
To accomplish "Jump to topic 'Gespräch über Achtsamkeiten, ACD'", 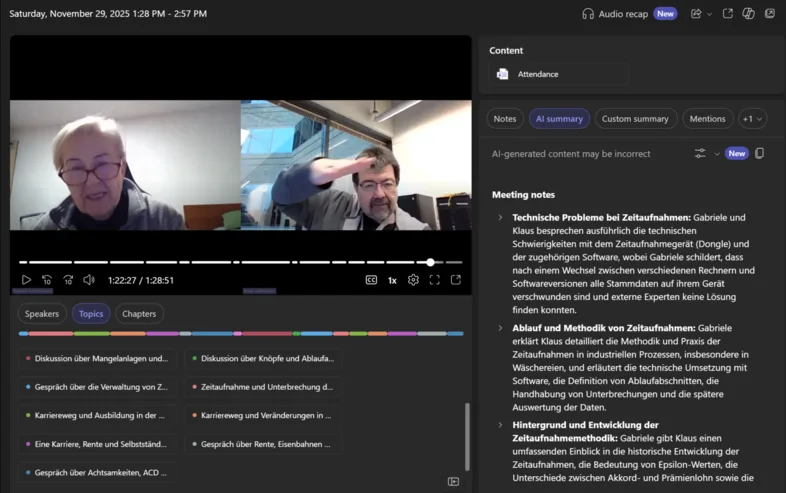I will 100,472.
